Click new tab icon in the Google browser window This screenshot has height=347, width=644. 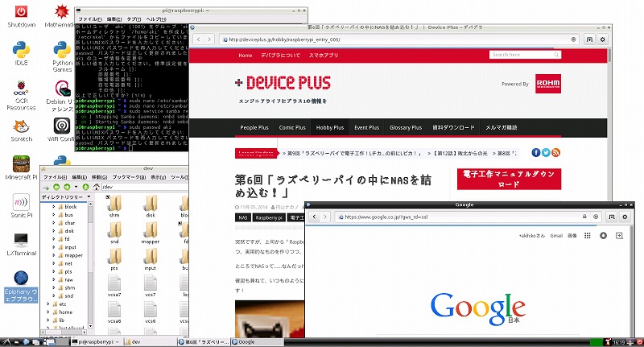click(x=612, y=217)
